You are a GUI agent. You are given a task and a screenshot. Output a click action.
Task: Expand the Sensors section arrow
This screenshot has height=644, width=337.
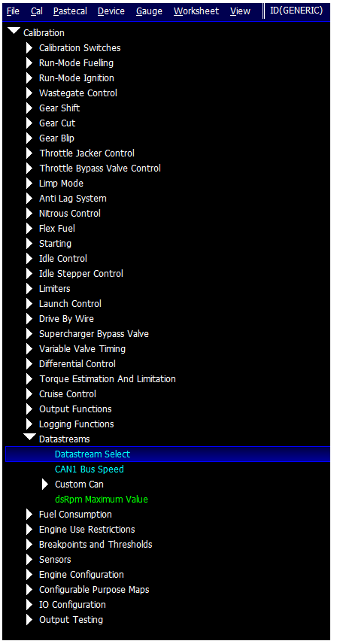pyautogui.click(x=29, y=560)
